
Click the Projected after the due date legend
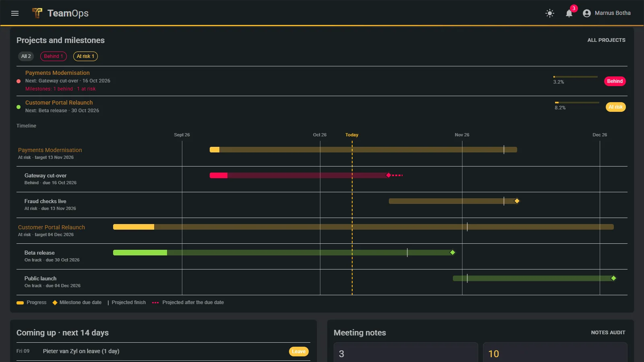[x=188, y=302]
